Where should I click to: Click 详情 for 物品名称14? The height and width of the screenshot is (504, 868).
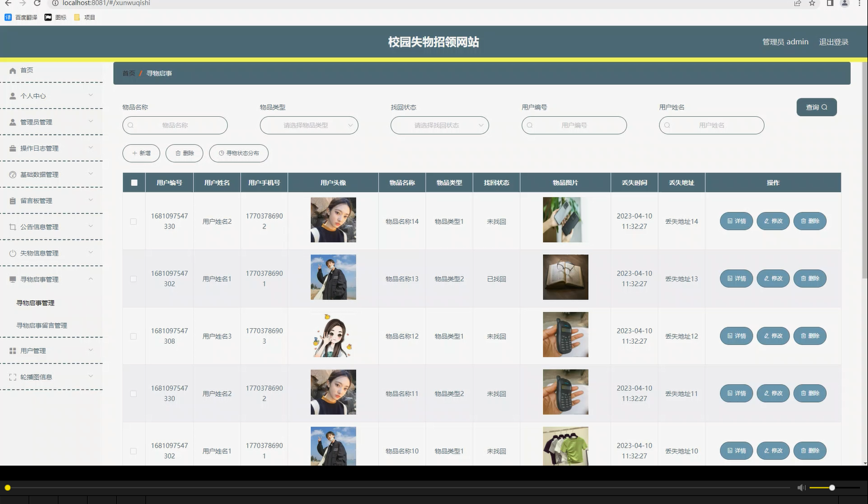pyautogui.click(x=736, y=221)
